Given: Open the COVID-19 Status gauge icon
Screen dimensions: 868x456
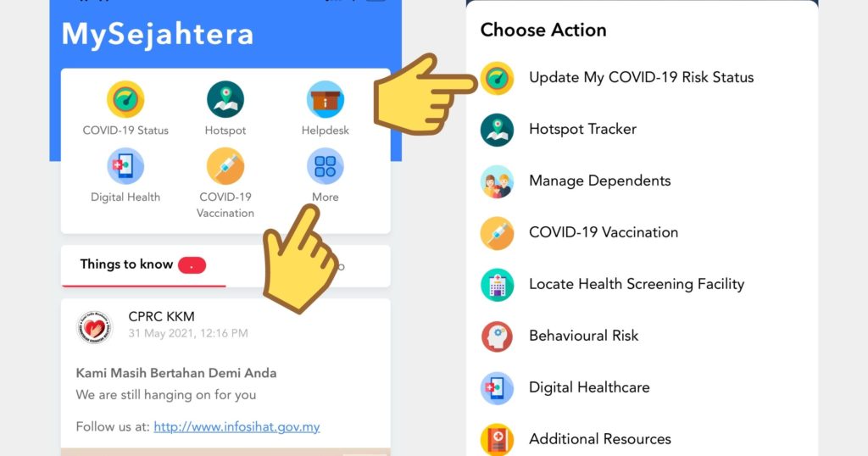Looking at the screenshot, I should (x=125, y=100).
